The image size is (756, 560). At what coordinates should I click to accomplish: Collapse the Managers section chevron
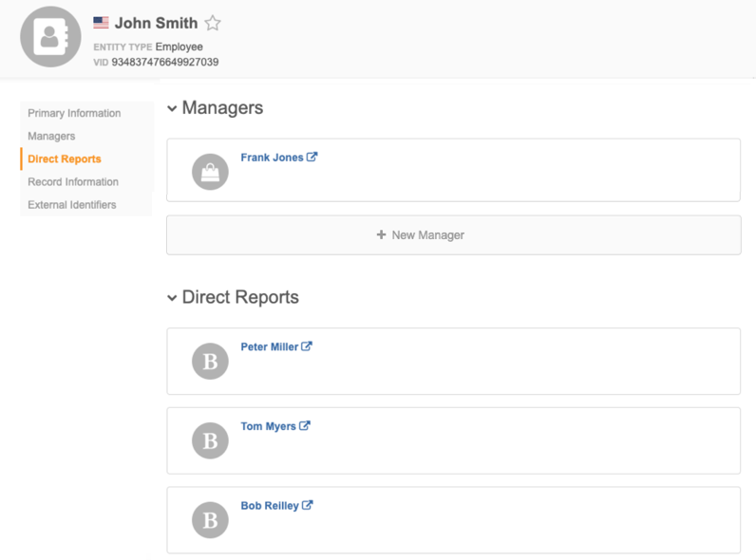[x=172, y=109]
